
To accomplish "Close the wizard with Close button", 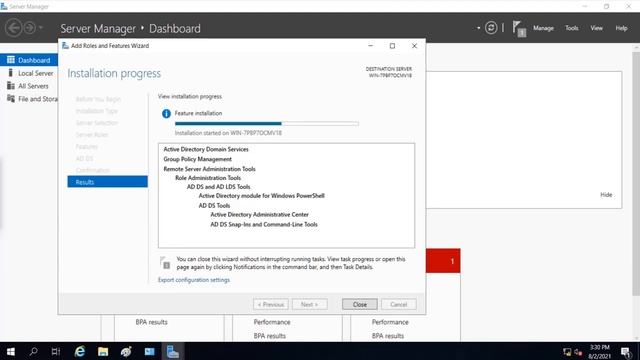I will 360,304.
